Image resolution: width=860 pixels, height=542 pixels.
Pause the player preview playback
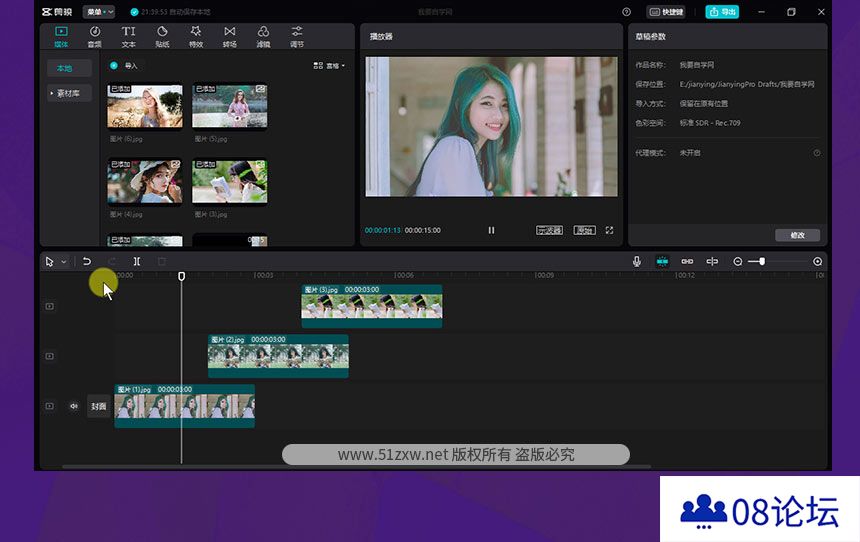[491, 230]
